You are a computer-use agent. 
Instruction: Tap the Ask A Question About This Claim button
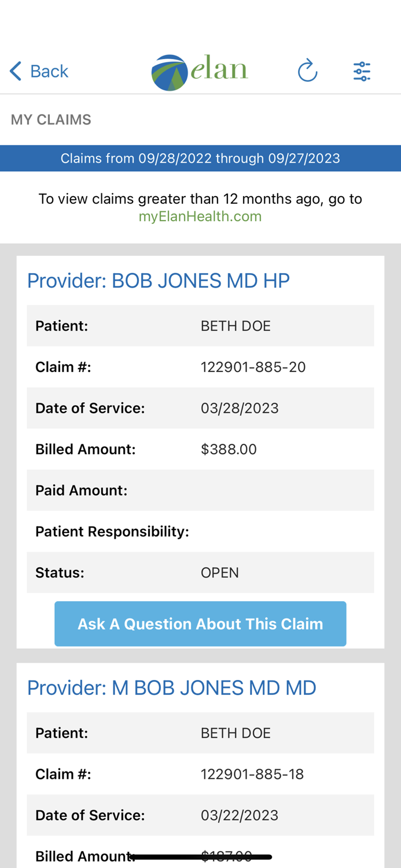(200, 623)
